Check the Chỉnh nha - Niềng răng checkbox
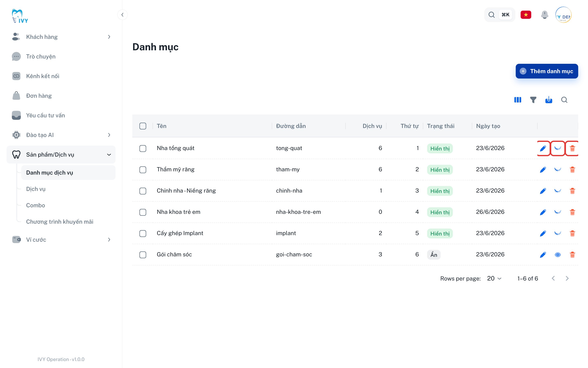 coord(143,191)
